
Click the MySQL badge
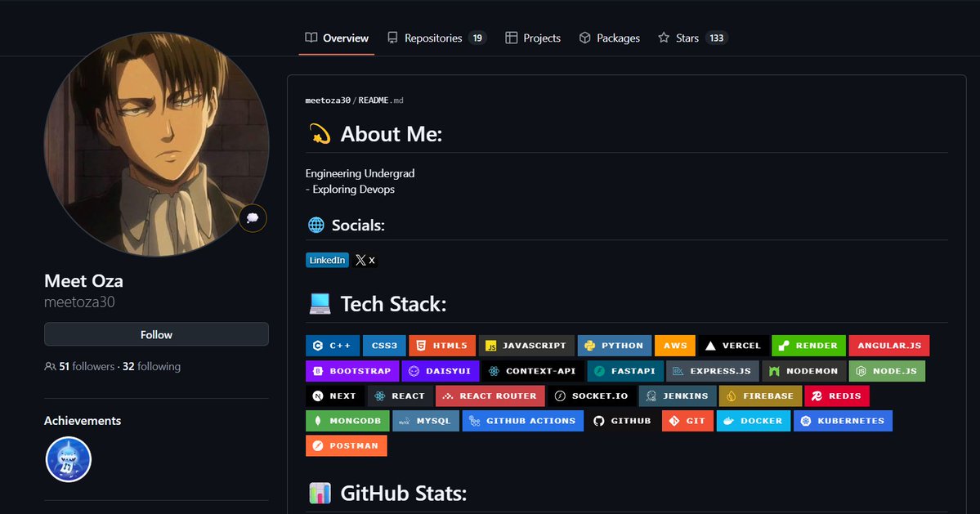tap(426, 421)
